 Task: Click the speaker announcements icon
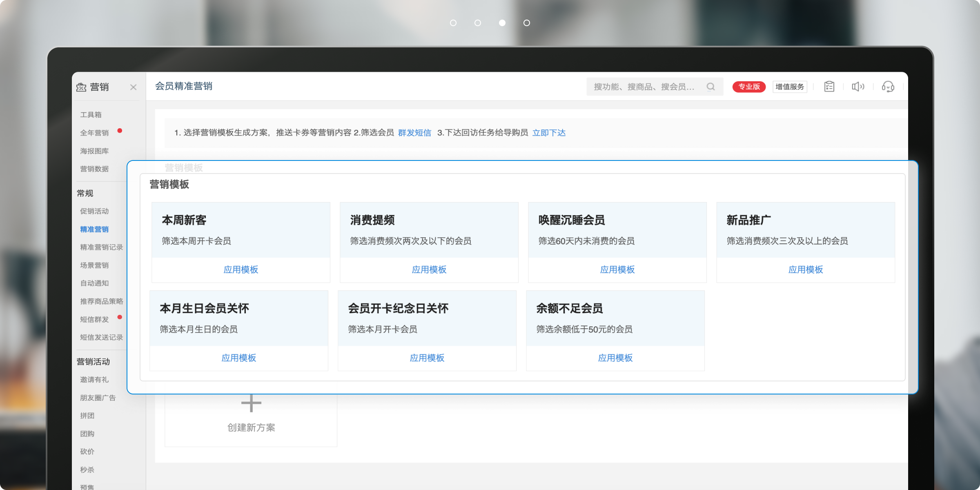(858, 87)
